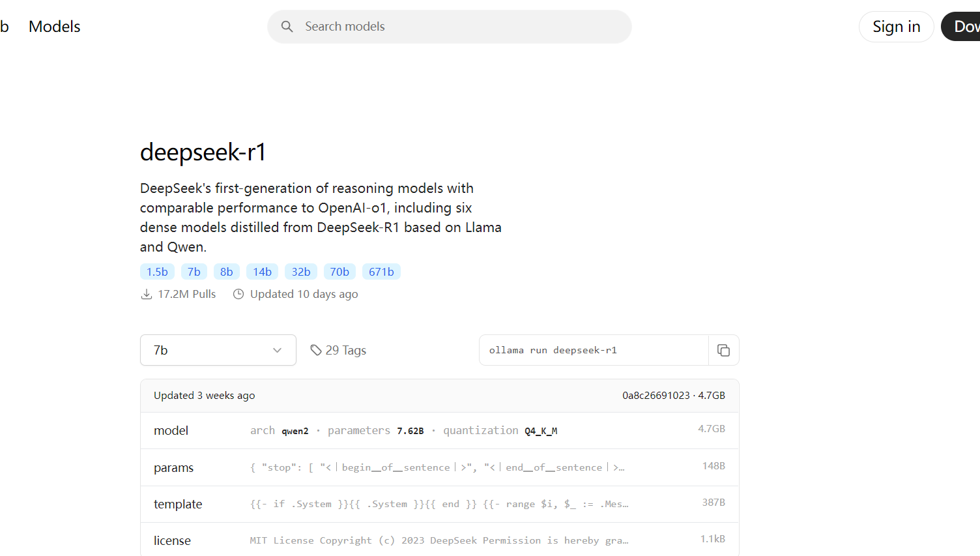The width and height of the screenshot is (980, 556).
Task: Click the 148B params size
Action: [713, 466]
